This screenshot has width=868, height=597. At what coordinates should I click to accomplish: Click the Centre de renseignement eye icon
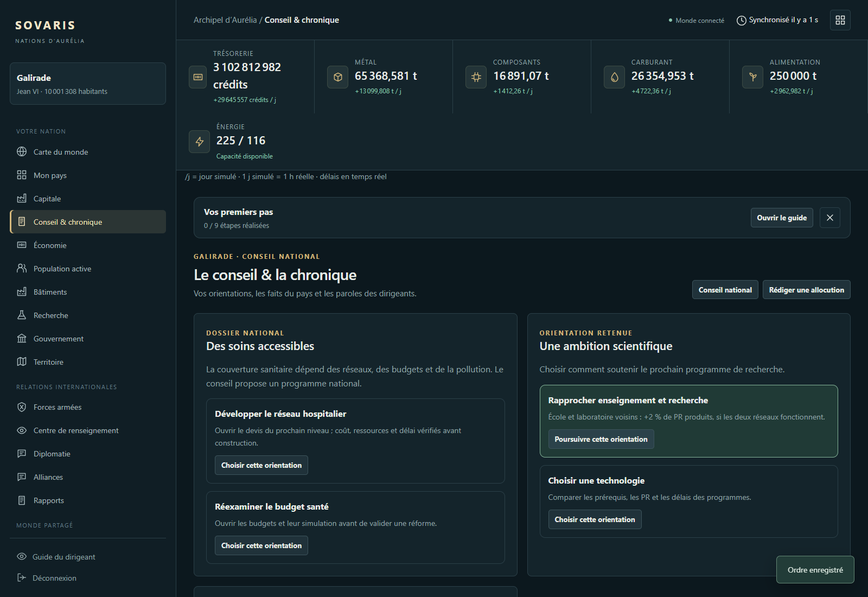click(22, 430)
